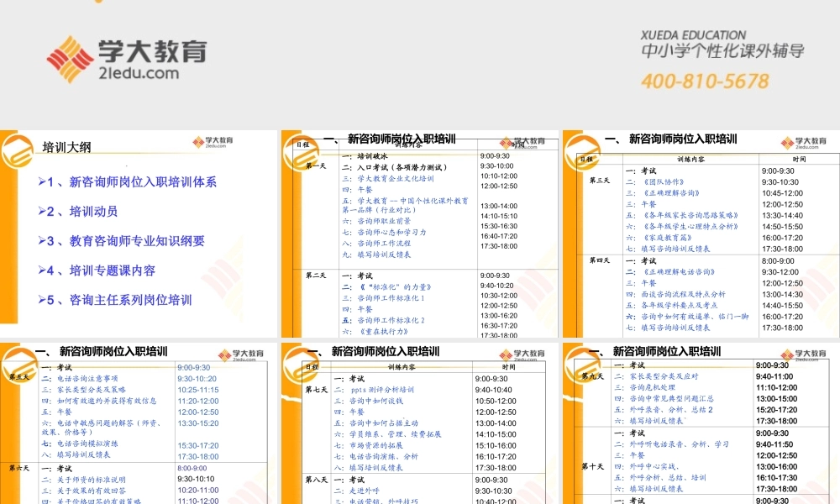The width and height of the screenshot is (840, 504).
Task: Click 咨询师心态和学习力 row
Action: pos(385,233)
